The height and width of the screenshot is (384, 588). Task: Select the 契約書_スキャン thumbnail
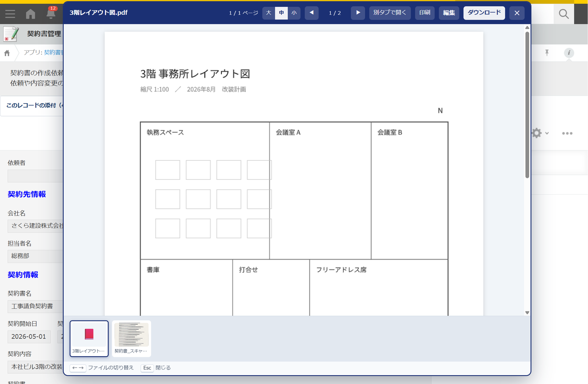click(132, 338)
